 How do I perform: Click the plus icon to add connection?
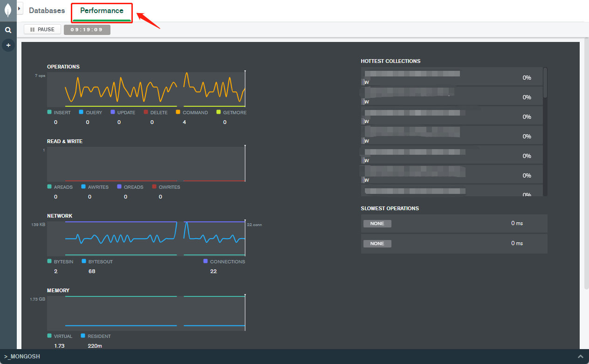8,45
